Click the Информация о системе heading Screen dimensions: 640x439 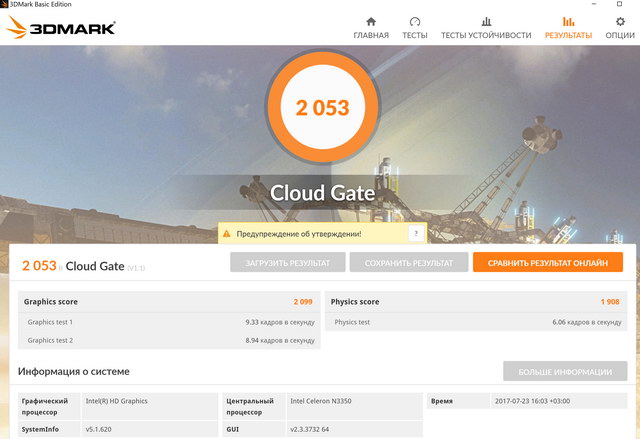(73, 372)
